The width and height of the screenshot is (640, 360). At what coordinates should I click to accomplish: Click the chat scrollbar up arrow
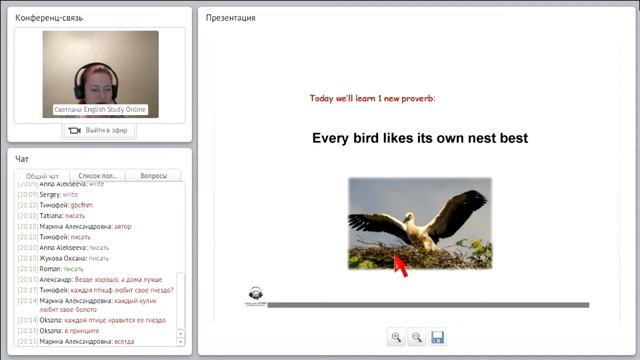[180, 333]
